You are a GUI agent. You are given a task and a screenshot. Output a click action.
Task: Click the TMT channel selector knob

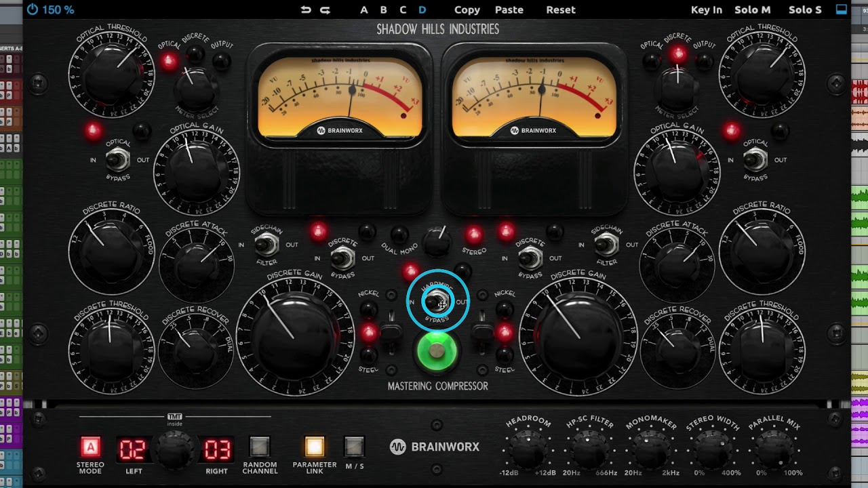click(175, 449)
